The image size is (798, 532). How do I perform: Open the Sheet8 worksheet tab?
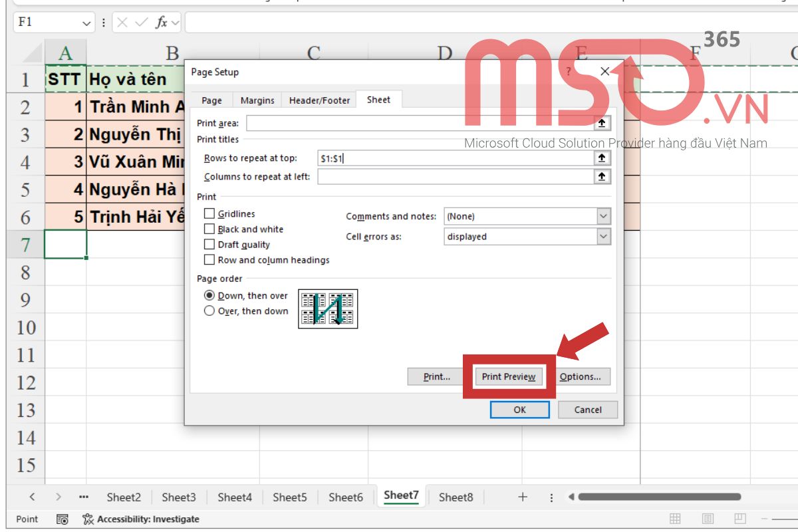click(456, 497)
